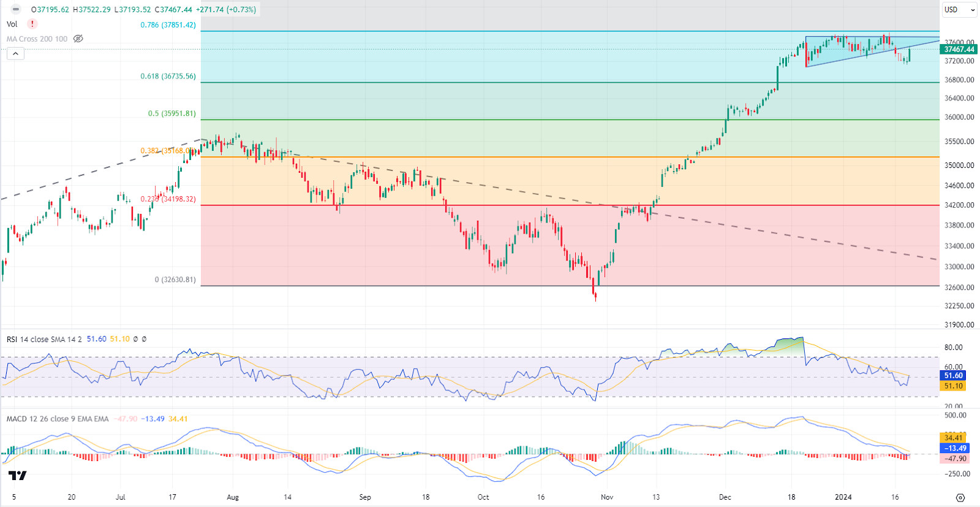Click the market status icon beside the OHLC values
This screenshot has width=980, height=507.
(16, 9)
